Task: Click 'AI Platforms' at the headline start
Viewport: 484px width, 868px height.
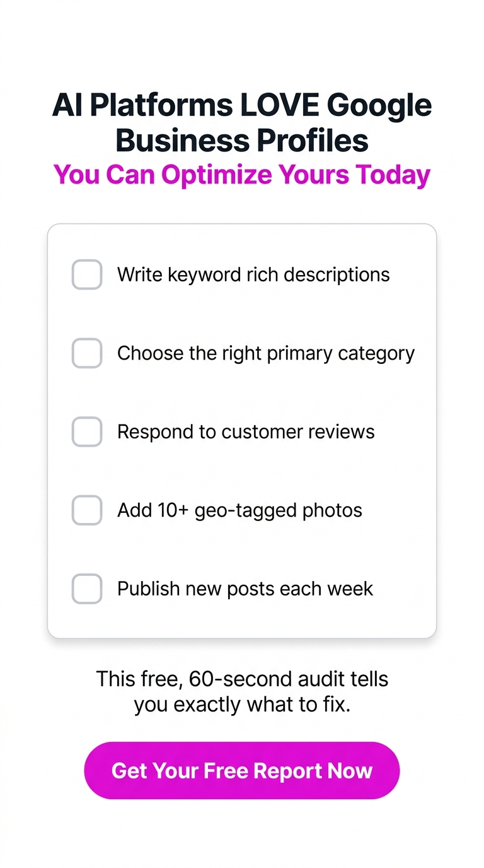Action: tap(142, 105)
